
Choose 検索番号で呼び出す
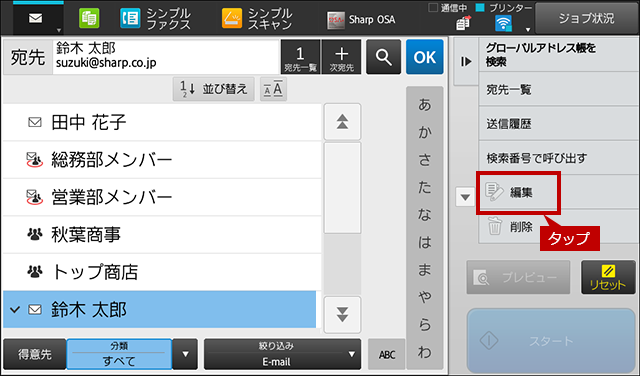558,158
